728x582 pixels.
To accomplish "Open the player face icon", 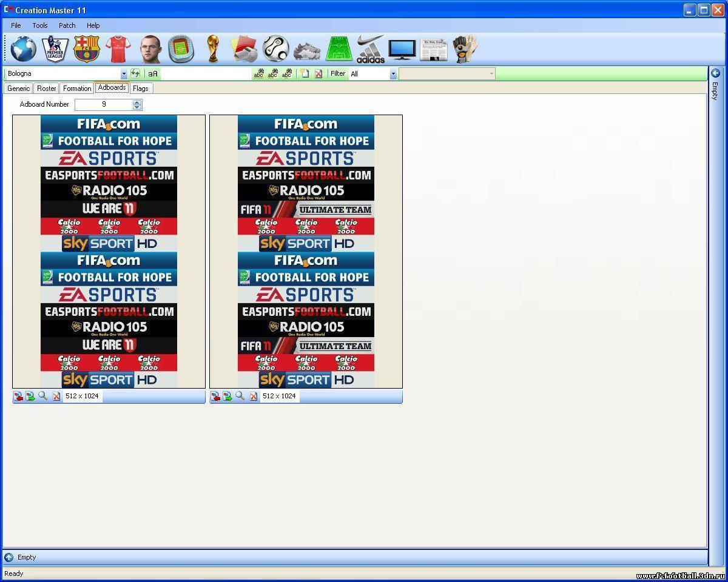I will pos(150,48).
